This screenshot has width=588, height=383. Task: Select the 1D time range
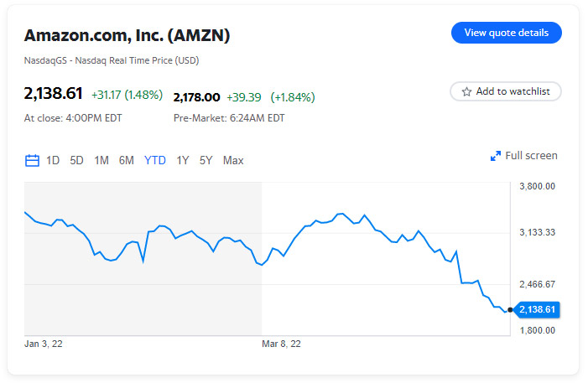tap(53, 160)
